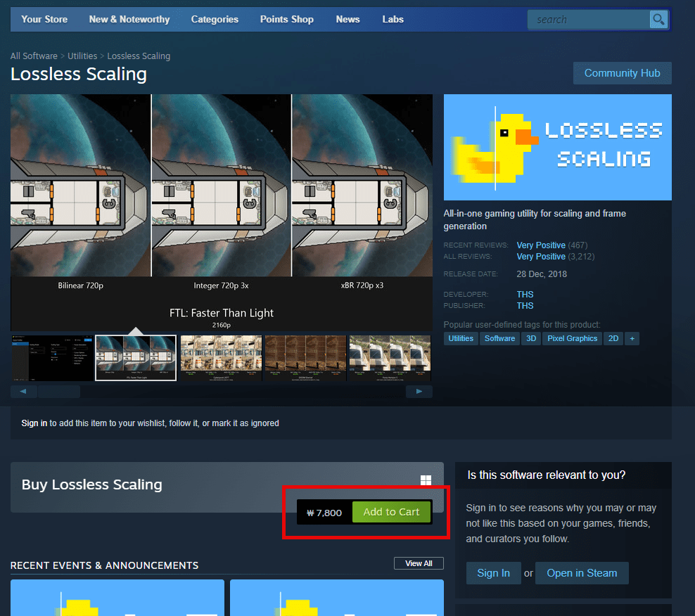
Task: Open the Utilities breadcrumb link
Action: pyautogui.click(x=82, y=56)
